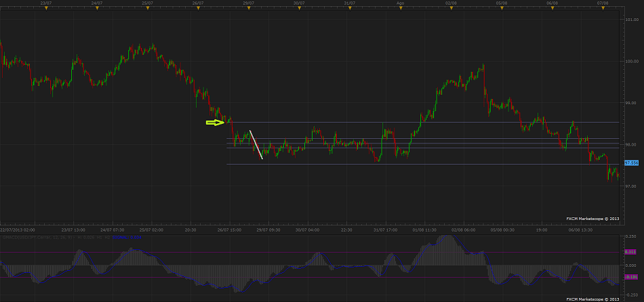Click FXCM Marketscope label in indicator panel
Viewport: 644px width, 302px height.
pos(592,298)
